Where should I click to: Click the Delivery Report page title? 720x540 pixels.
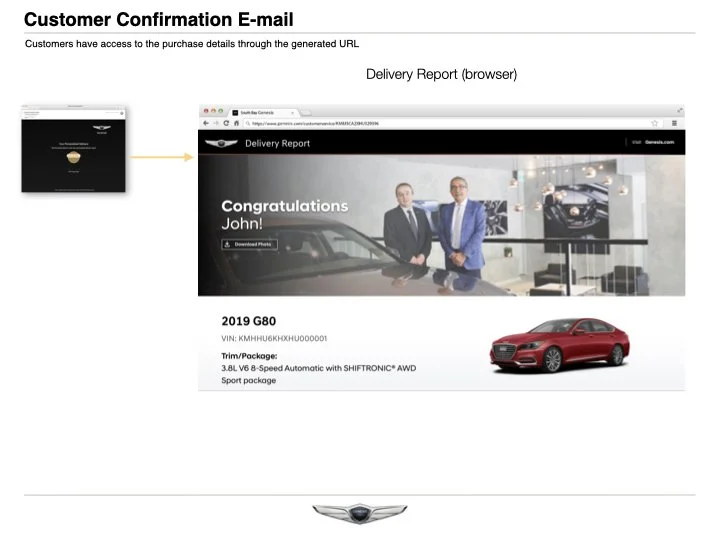[277, 143]
